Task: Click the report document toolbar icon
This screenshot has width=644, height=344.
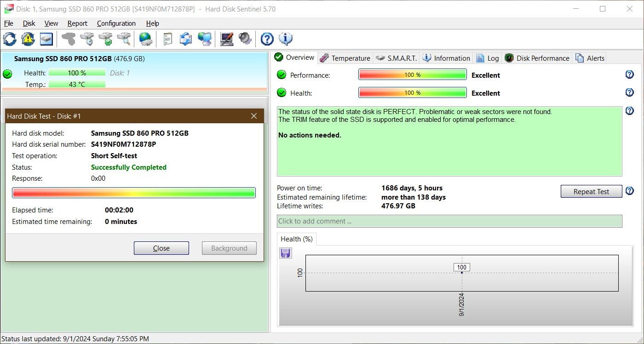Action: (x=168, y=39)
